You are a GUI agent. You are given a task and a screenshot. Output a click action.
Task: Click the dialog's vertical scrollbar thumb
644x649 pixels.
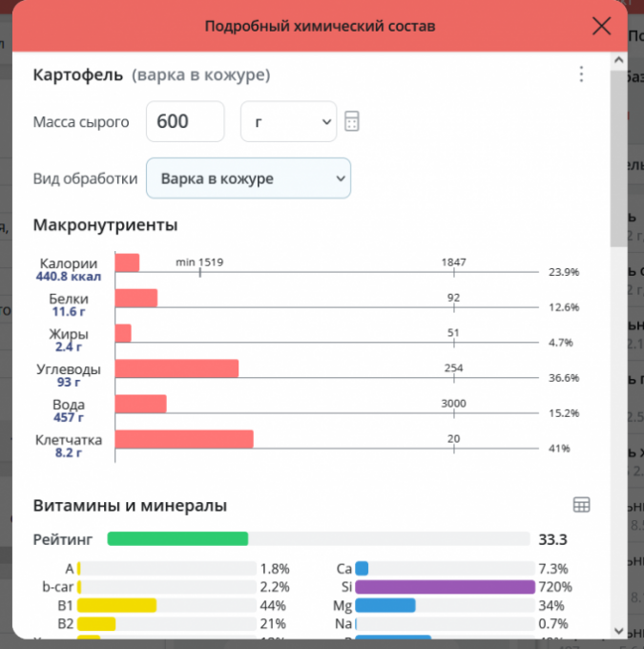click(x=619, y=153)
